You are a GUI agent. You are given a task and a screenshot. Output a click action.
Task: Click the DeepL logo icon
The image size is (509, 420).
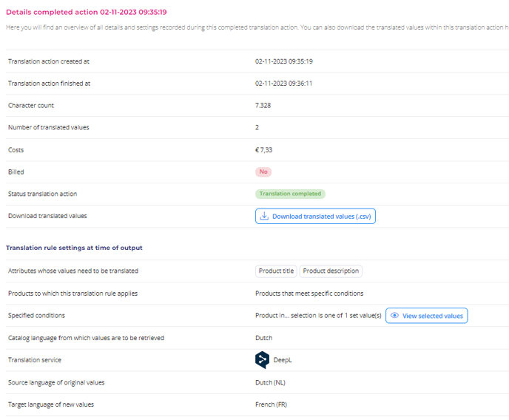[263, 359]
